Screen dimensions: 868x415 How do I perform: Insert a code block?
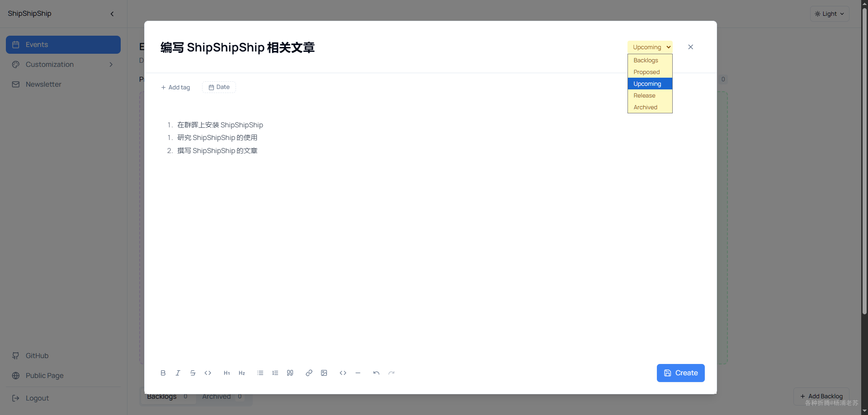click(x=343, y=373)
